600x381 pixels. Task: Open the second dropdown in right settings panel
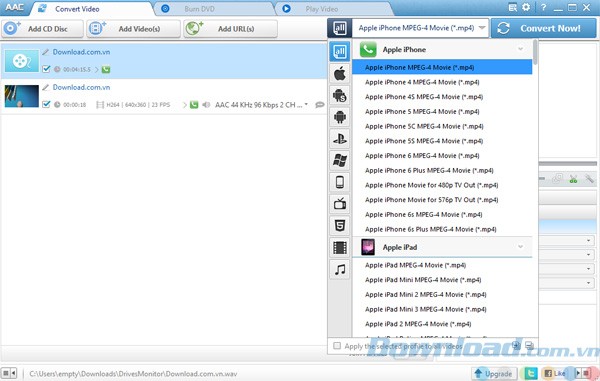click(x=589, y=255)
